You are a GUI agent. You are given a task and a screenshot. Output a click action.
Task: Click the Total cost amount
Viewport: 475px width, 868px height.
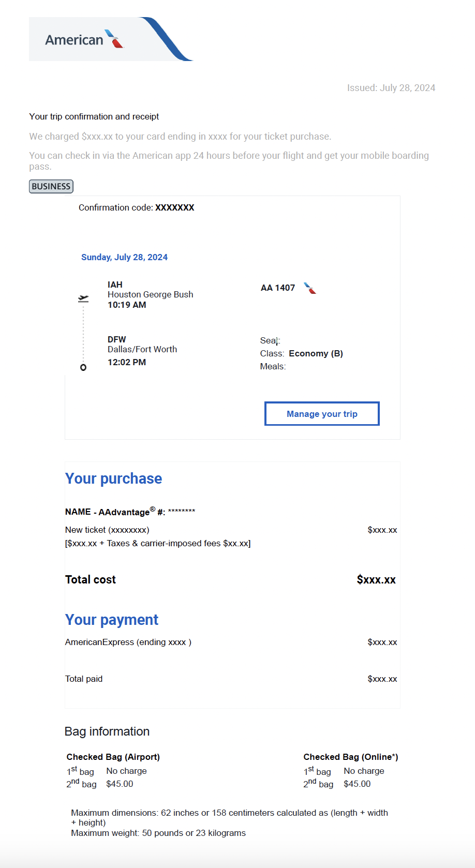tap(376, 580)
